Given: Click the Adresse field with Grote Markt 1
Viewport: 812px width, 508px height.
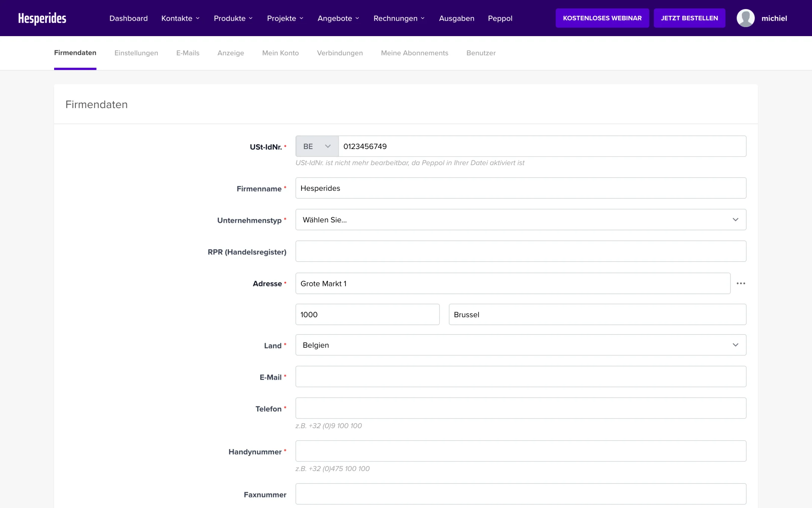Looking at the screenshot, I should 513,283.
